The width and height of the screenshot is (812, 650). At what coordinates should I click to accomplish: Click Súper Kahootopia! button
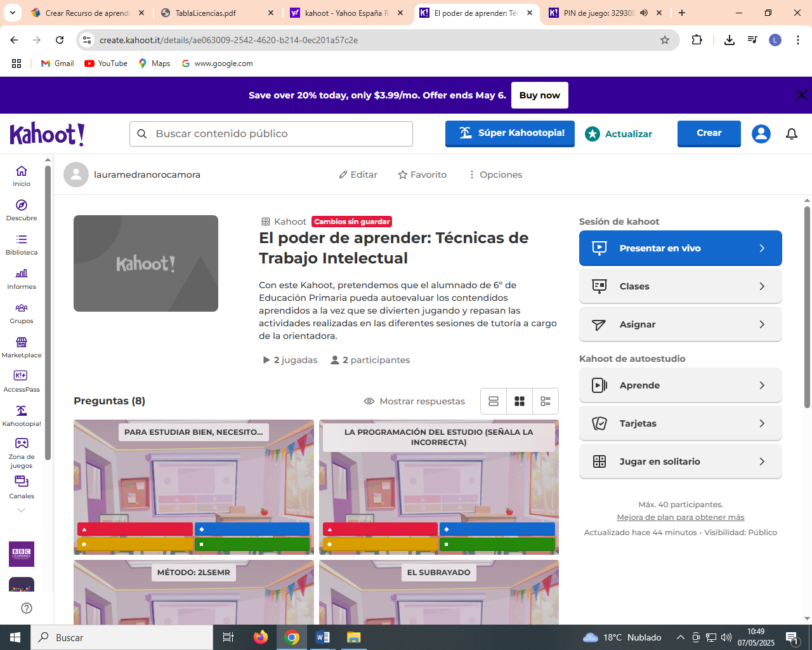point(510,133)
